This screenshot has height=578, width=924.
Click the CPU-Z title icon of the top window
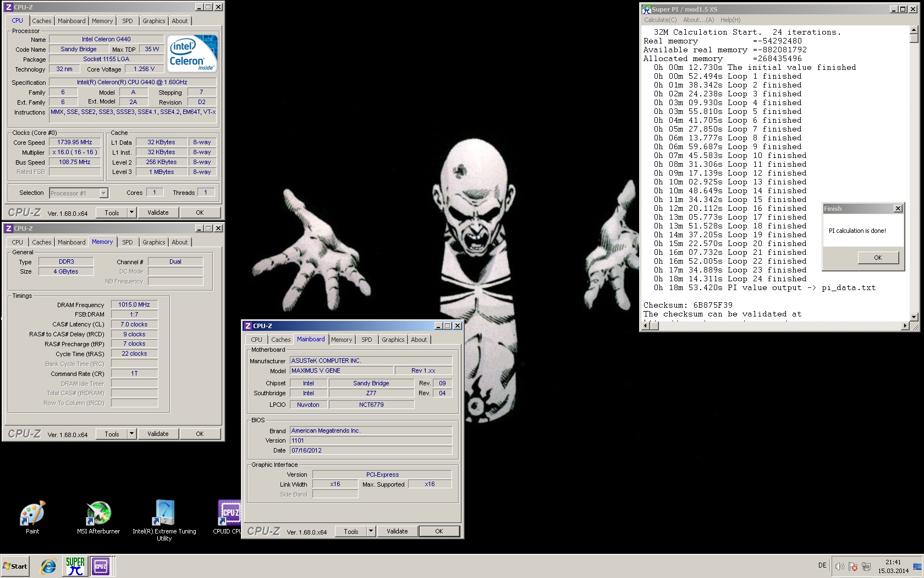pos(8,7)
